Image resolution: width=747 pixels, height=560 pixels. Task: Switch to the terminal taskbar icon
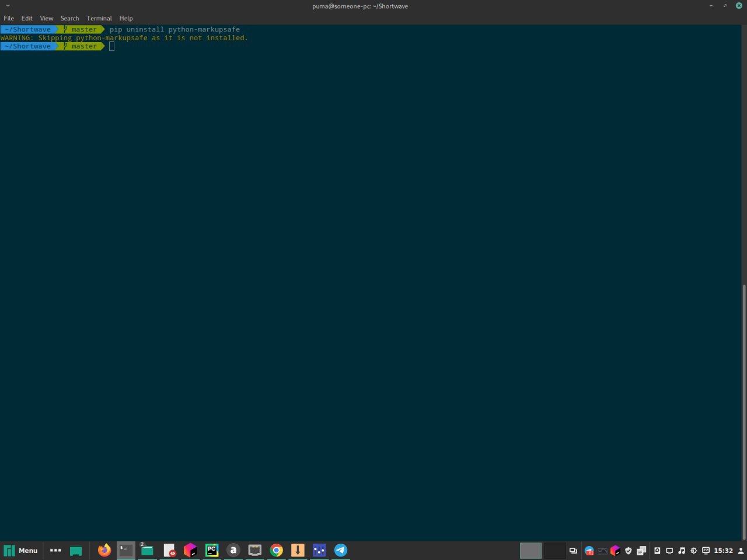(x=125, y=550)
